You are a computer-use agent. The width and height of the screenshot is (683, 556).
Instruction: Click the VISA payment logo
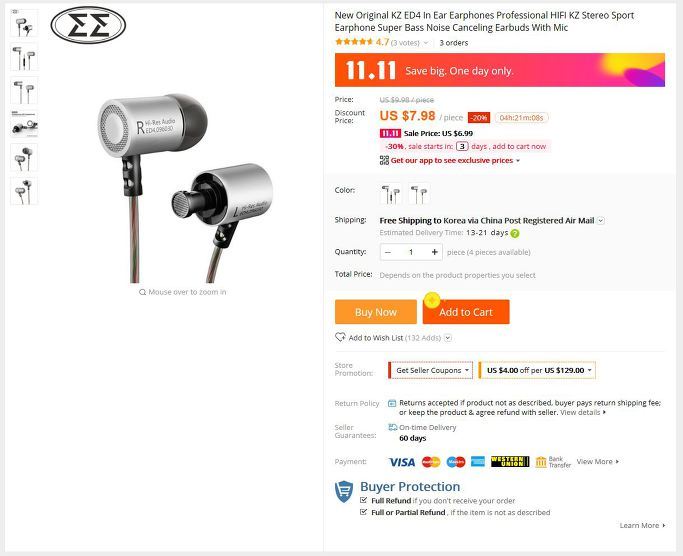402,462
